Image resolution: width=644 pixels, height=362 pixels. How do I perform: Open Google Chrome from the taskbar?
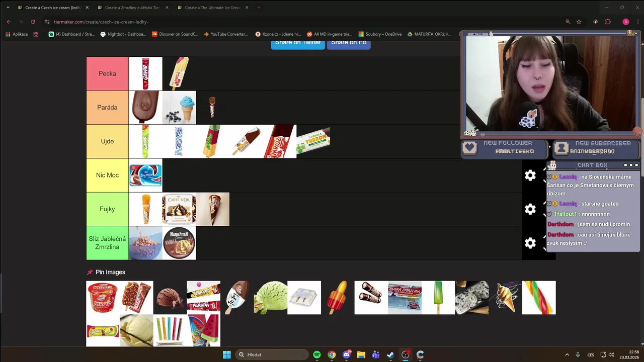click(x=332, y=354)
